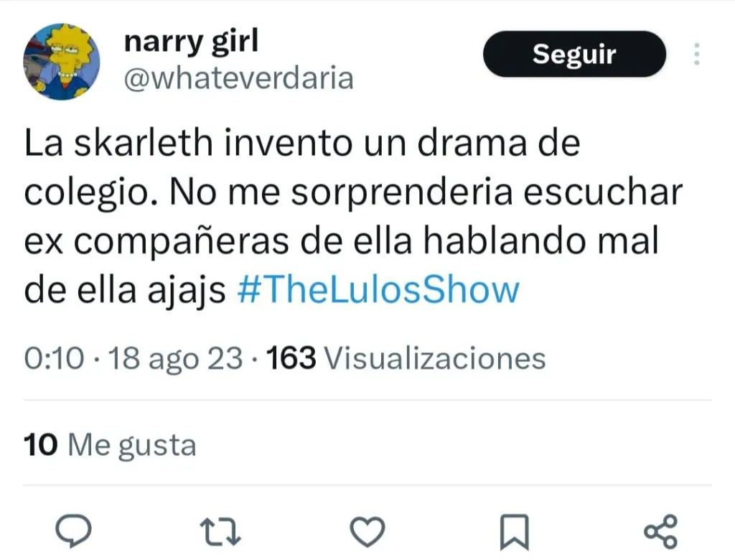Open the Lisa Simpson profile picture
This screenshot has width=735, height=560.
pyautogui.click(x=62, y=62)
